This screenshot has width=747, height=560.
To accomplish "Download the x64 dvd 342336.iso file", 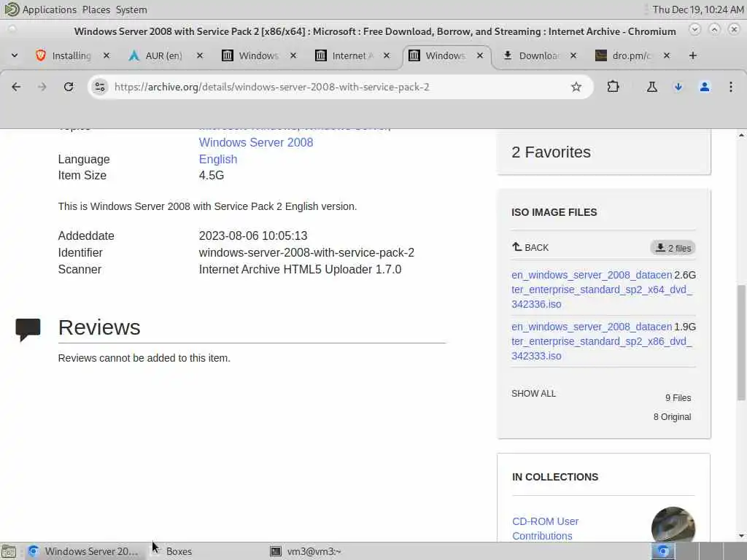I will (602, 289).
